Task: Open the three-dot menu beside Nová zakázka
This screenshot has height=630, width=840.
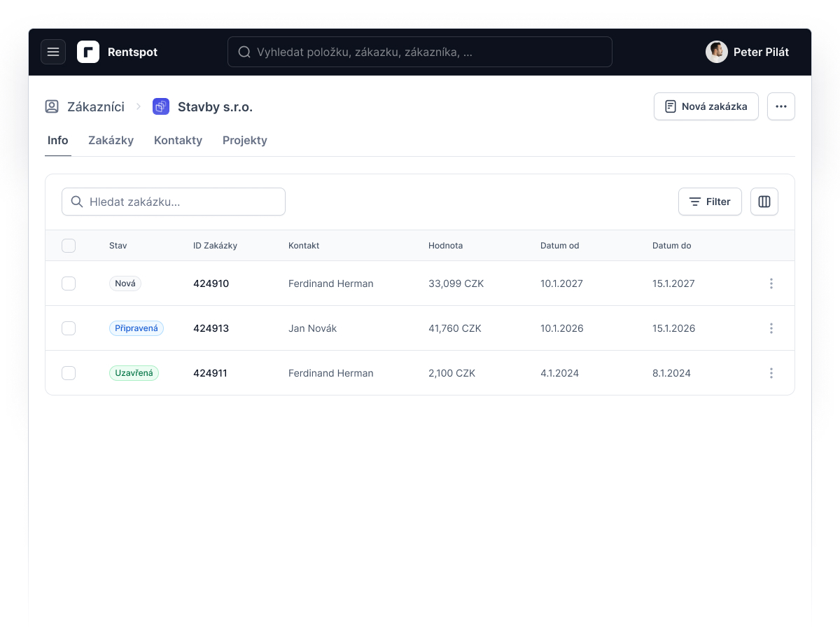Action: (x=781, y=106)
